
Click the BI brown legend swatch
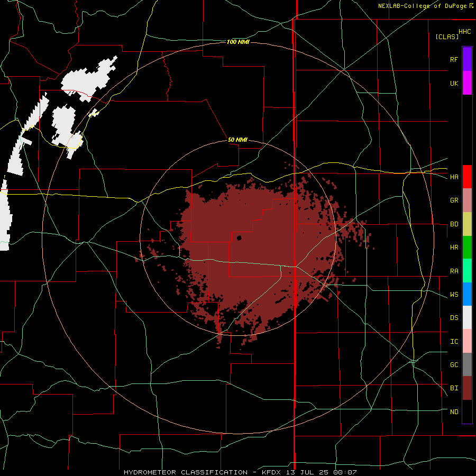(x=467, y=388)
